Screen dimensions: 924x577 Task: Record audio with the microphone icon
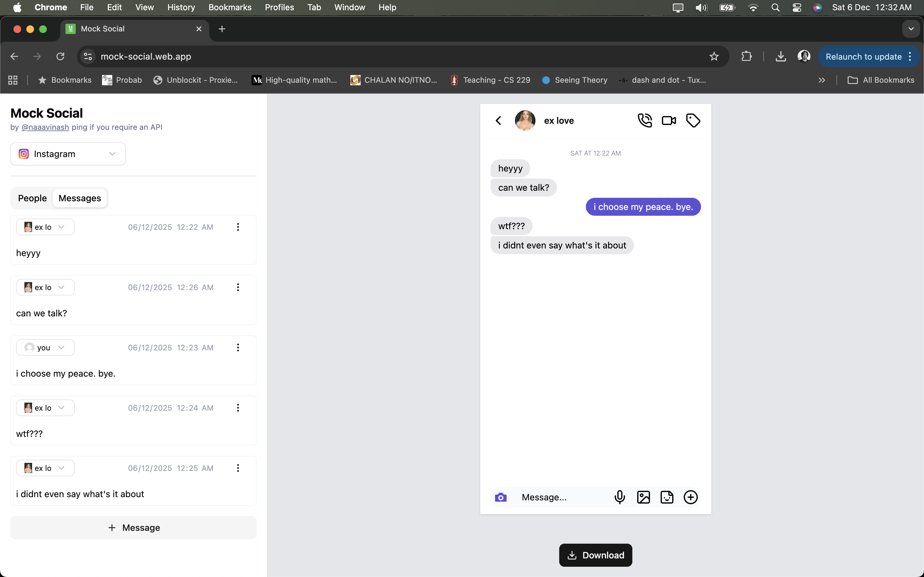coord(619,497)
